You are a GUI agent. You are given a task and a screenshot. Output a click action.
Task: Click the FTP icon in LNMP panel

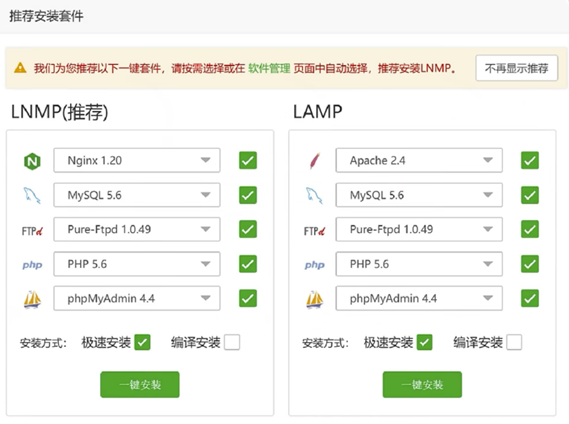point(32,231)
